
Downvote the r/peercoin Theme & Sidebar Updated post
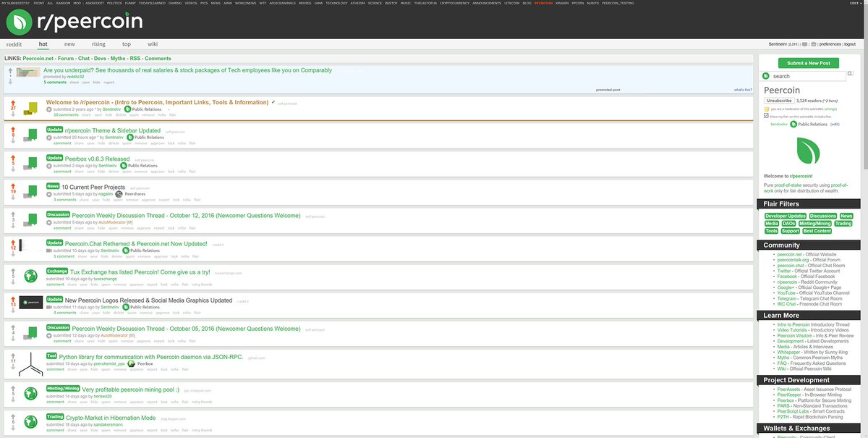click(x=13, y=142)
